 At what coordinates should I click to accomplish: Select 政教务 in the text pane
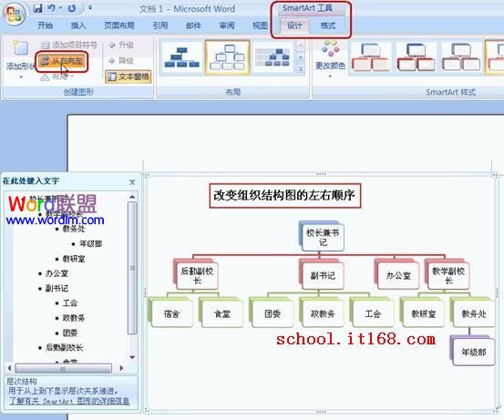click(x=74, y=318)
